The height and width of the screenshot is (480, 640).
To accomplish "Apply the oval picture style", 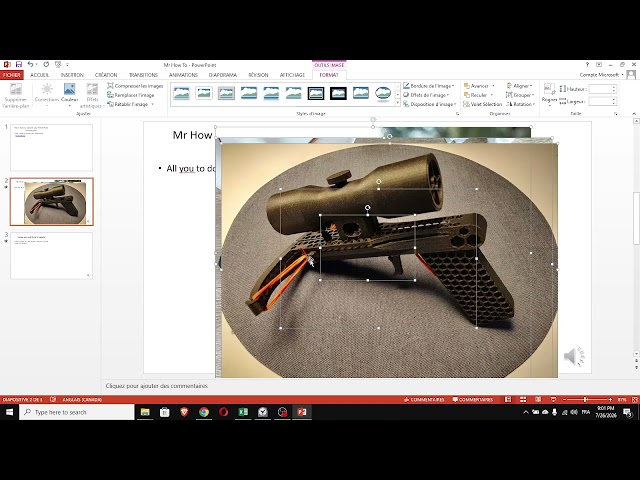I will (x=383, y=93).
